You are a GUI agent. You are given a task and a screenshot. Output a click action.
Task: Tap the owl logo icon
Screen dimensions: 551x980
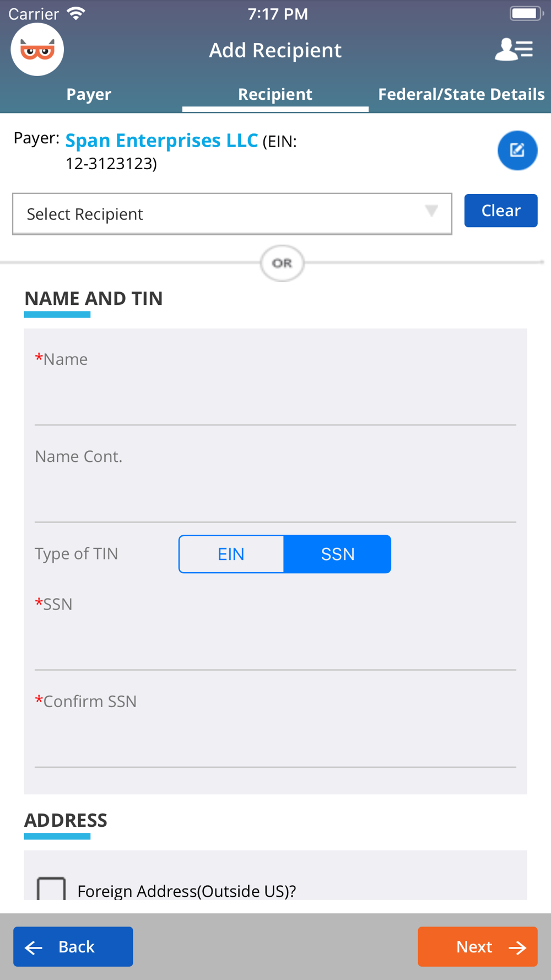click(37, 50)
